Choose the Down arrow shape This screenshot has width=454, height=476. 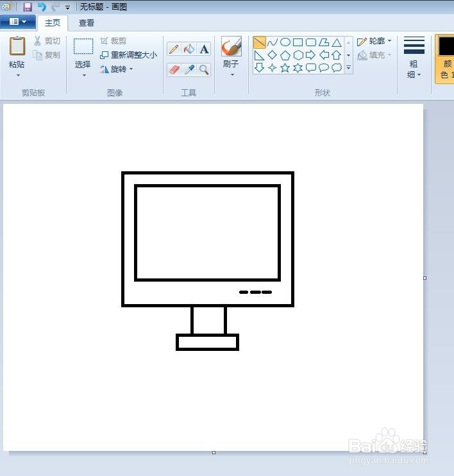(x=259, y=68)
